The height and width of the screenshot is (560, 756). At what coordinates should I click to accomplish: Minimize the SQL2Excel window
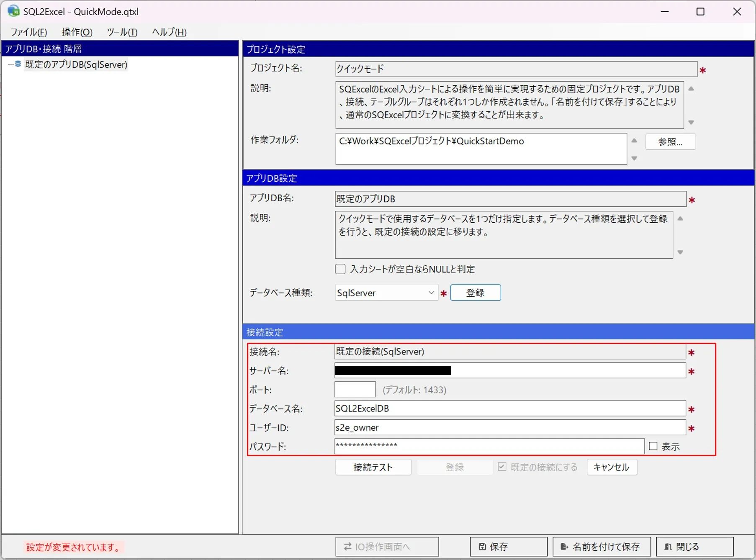tap(664, 12)
